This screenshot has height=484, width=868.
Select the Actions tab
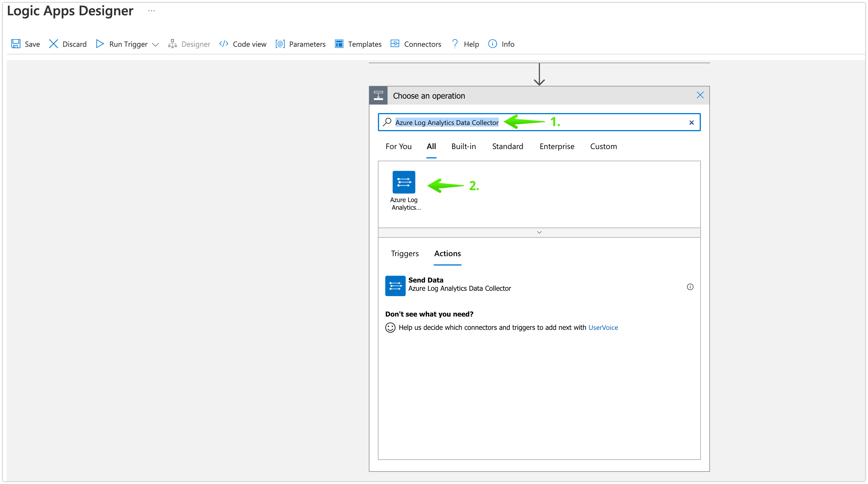[x=448, y=253]
